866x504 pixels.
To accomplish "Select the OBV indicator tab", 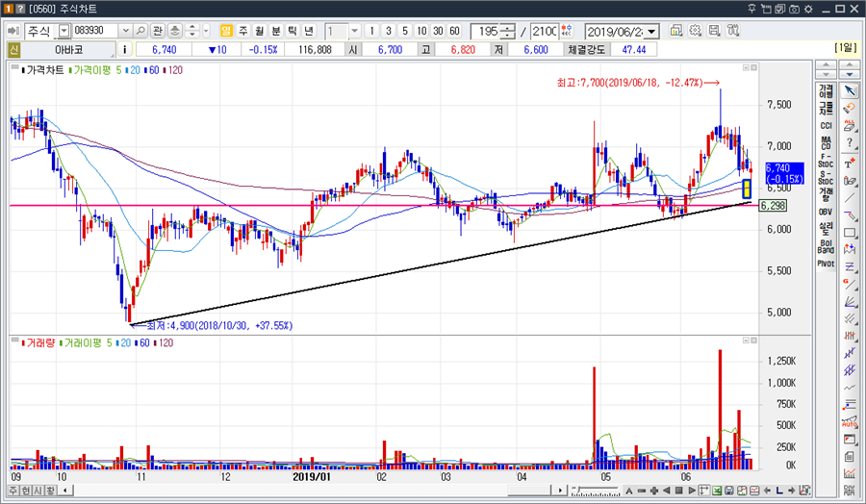I will coord(826,212).
